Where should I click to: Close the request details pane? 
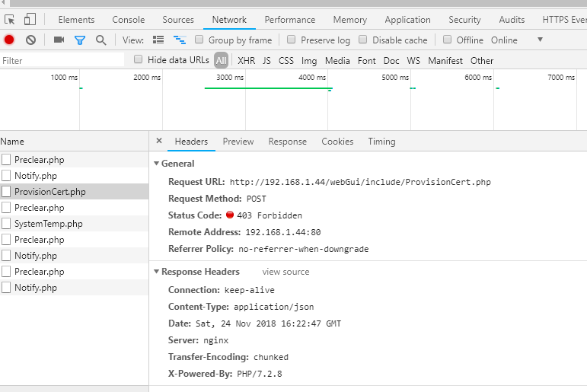click(x=159, y=141)
